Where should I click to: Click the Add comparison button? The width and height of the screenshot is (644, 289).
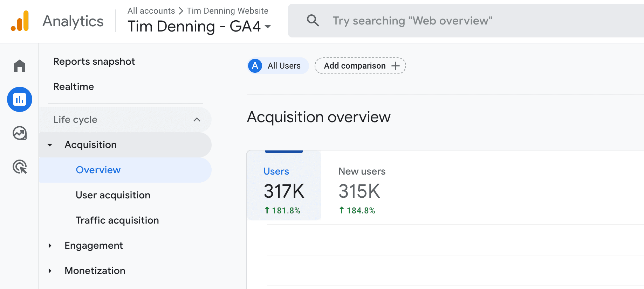(x=360, y=66)
